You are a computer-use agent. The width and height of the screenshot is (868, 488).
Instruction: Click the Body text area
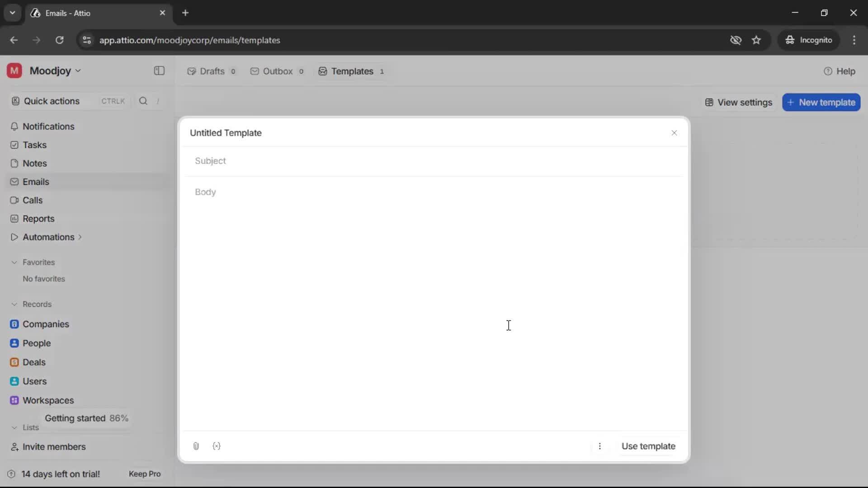pyautogui.click(x=434, y=303)
